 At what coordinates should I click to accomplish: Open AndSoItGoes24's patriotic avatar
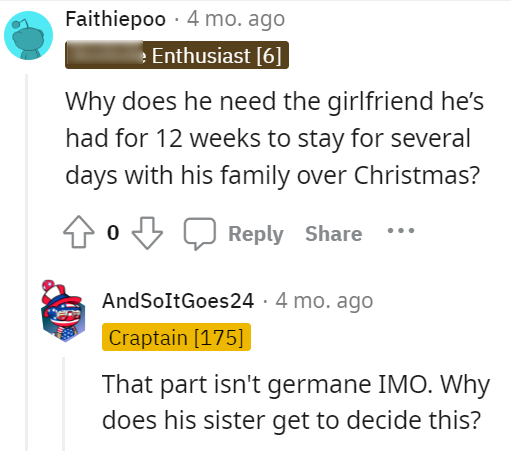63,311
